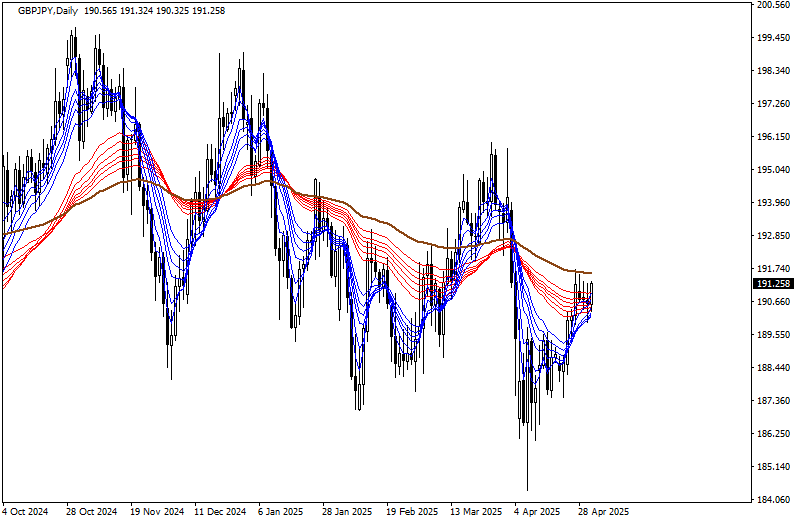
Task: Select the current price label 191.258
Action: (x=773, y=284)
